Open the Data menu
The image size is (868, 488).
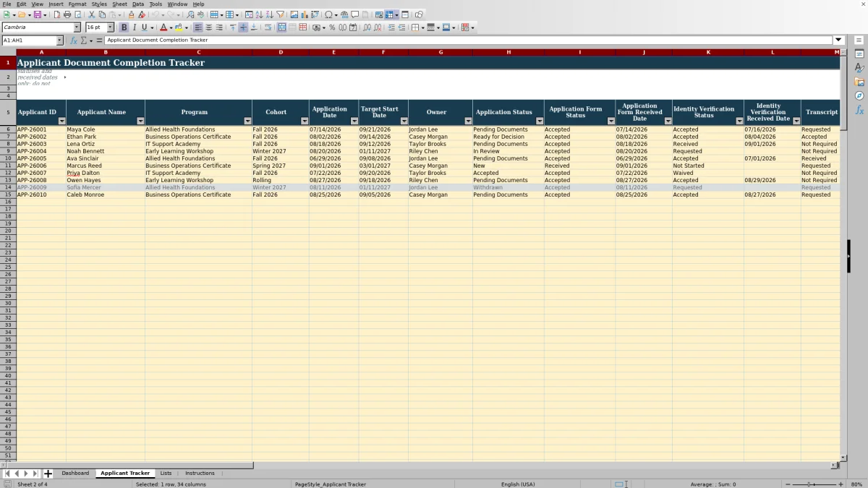[x=138, y=4]
